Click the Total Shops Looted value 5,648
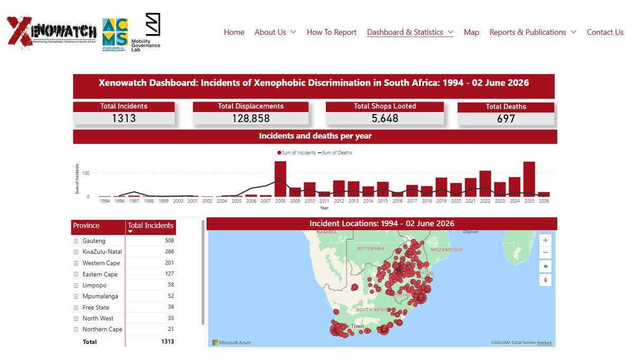This screenshot has height=364, width=634. [x=385, y=118]
